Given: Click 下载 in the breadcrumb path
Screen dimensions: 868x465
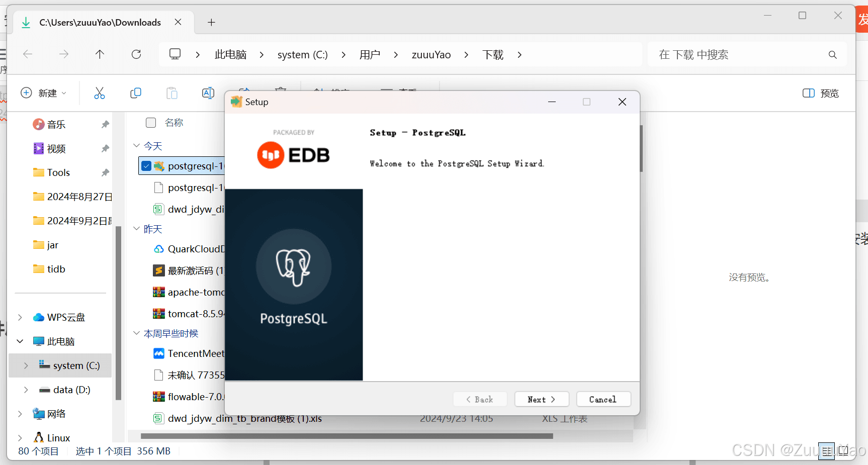Looking at the screenshot, I should point(493,54).
